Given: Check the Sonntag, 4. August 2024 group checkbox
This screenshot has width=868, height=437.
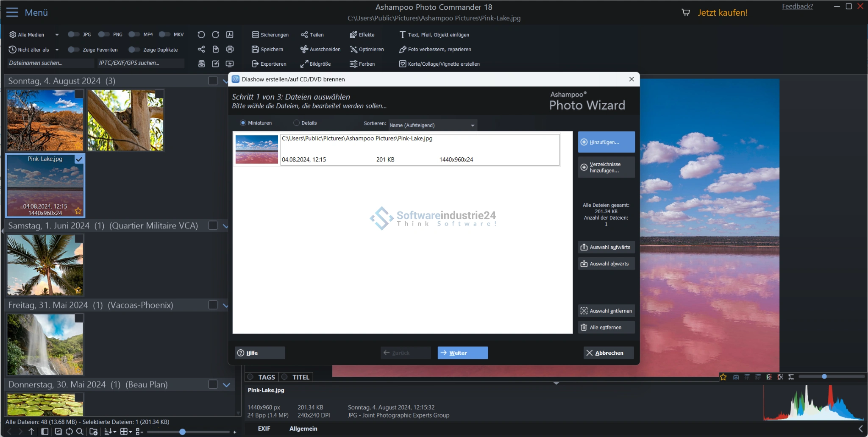Looking at the screenshot, I should click(213, 81).
